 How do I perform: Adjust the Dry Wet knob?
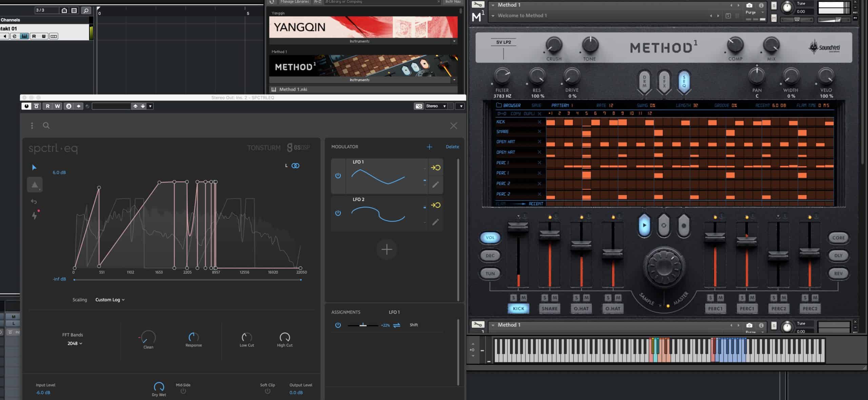coord(159,386)
